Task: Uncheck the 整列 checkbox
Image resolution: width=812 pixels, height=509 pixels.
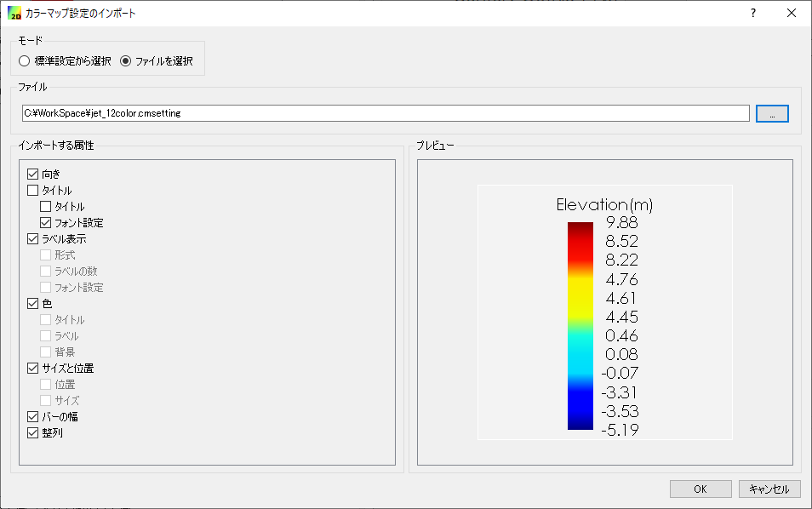Action: (x=32, y=432)
